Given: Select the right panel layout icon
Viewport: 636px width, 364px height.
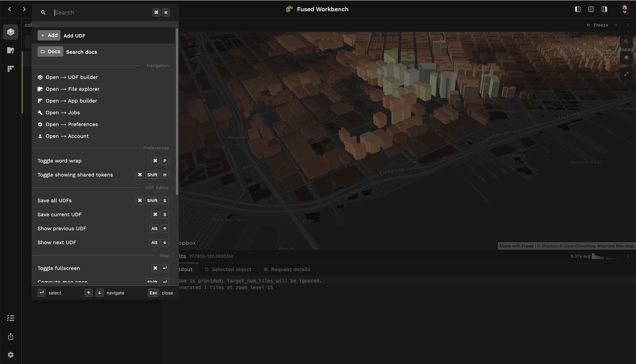Looking at the screenshot, I should point(604,9).
